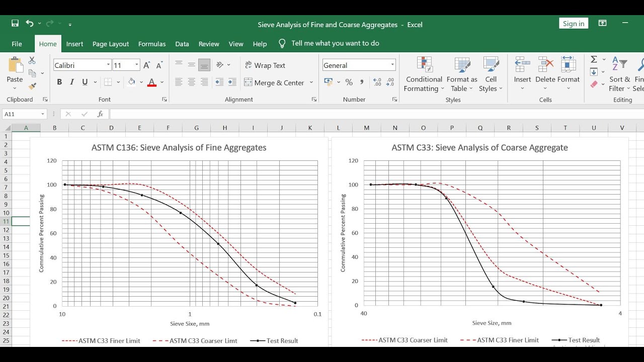Image resolution: width=644 pixels, height=362 pixels.
Task: Click the Ribbon Display Options icon
Action: (x=602, y=23)
